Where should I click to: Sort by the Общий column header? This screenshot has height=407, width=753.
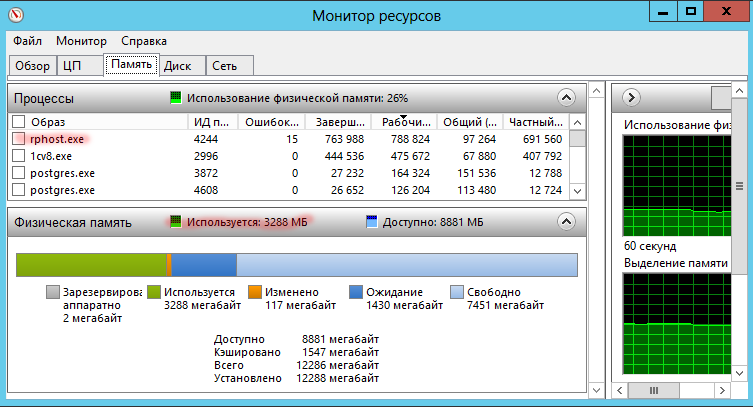[470, 122]
